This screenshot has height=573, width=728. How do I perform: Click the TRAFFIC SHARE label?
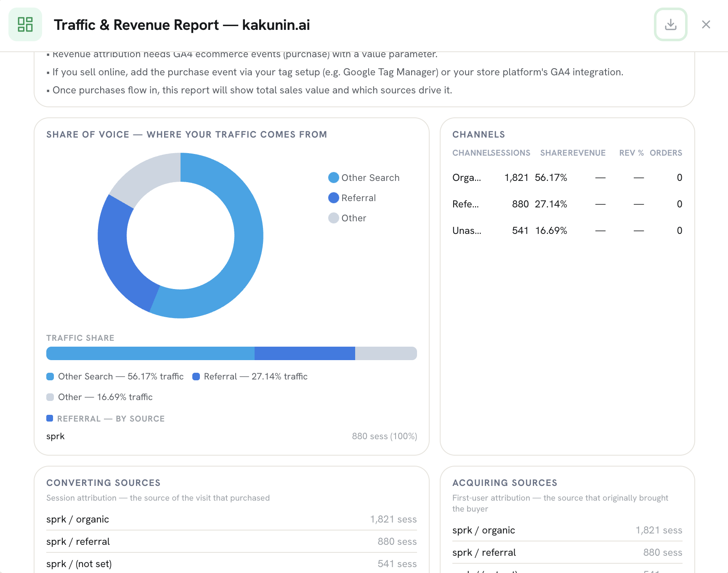[80, 338]
